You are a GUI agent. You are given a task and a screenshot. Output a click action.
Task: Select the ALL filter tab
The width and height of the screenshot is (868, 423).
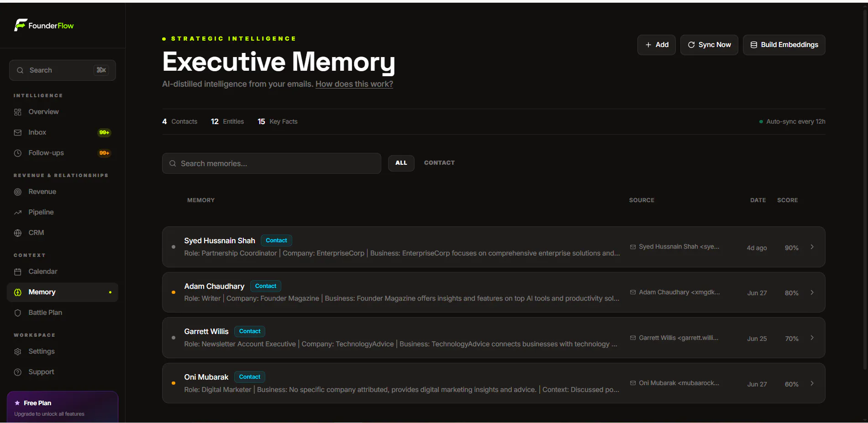pos(401,163)
